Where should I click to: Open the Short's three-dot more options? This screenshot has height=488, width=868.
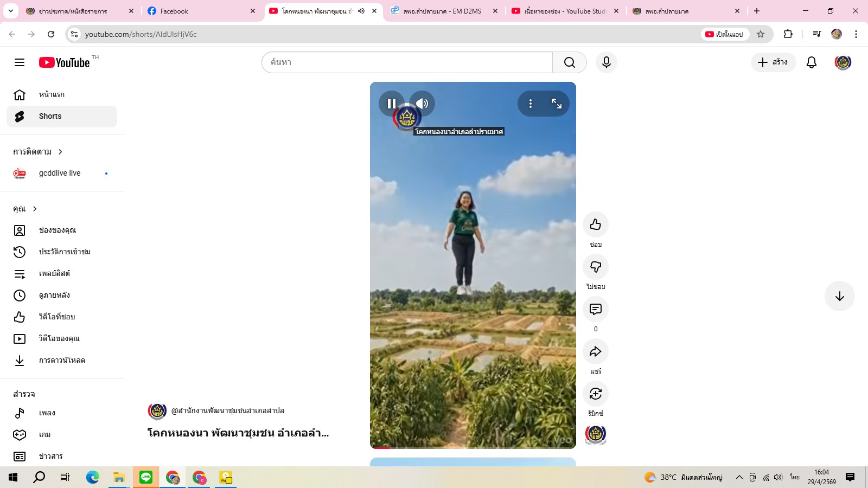[530, 104]
